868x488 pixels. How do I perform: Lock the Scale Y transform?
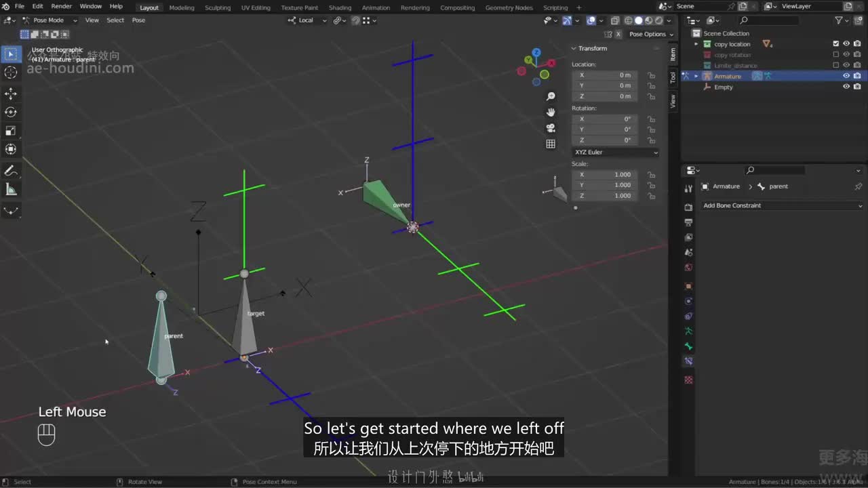(x=651, y=185)
